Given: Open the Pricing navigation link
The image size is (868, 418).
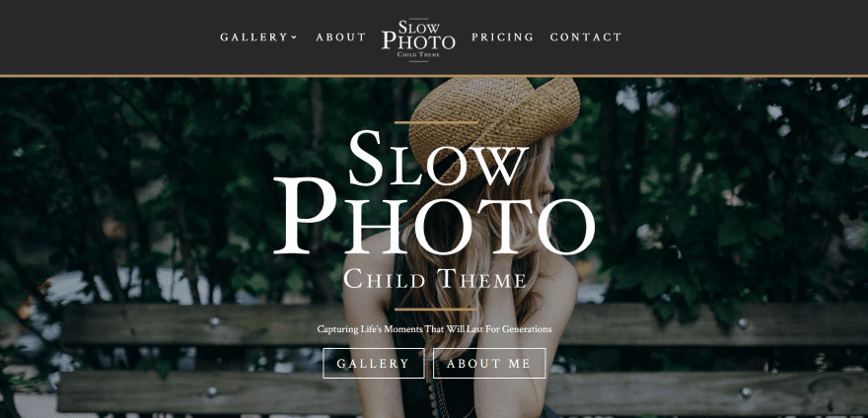Looking at the screenshot, I should (503, 37).
